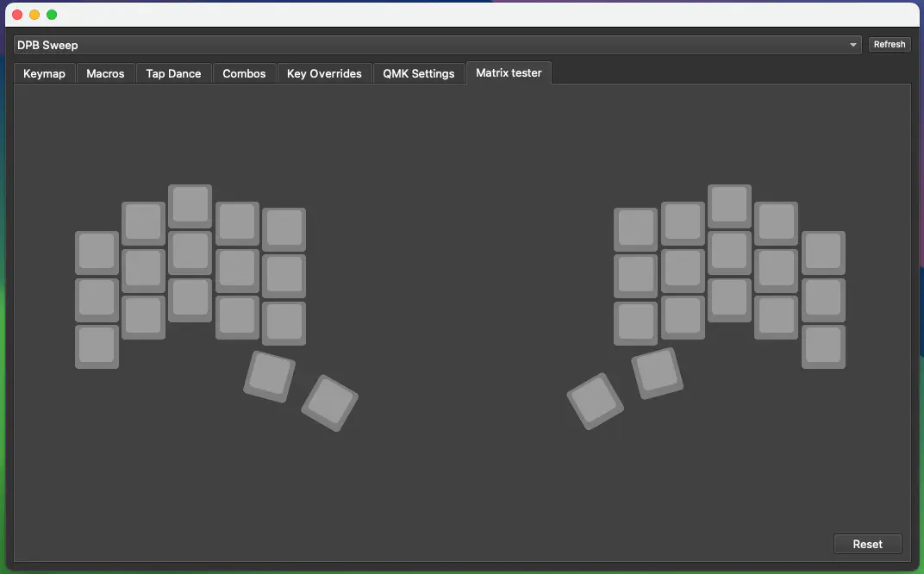924x574 pixels.
Task: Minimize the window with the yellow button
Action: click(x=34, y=15)
